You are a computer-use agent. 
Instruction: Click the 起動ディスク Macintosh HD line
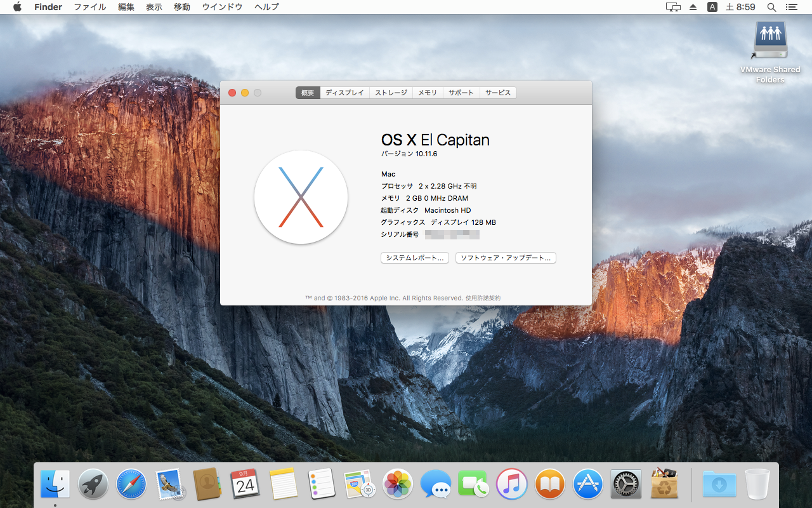[x=426, y=210]
